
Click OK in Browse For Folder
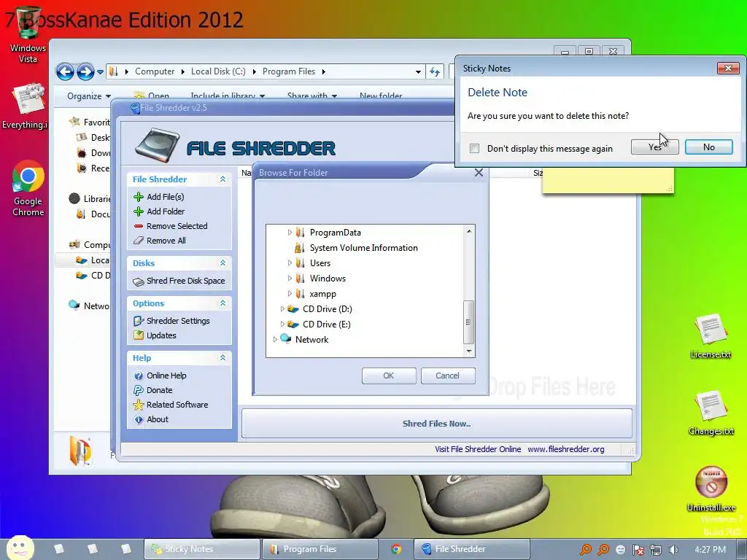pyautogui.click(x=389, y=376)
